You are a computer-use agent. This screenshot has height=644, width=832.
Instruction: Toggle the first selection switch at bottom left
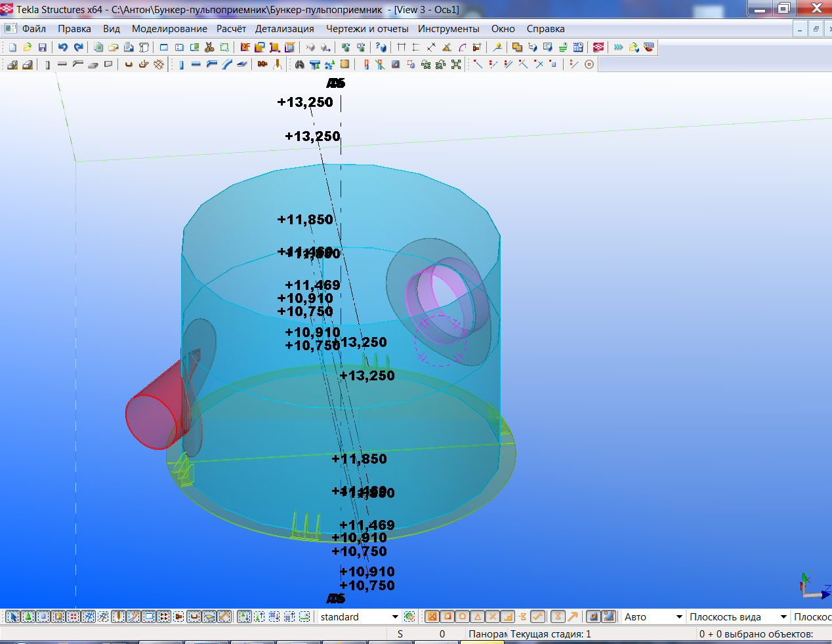[12, 616]
